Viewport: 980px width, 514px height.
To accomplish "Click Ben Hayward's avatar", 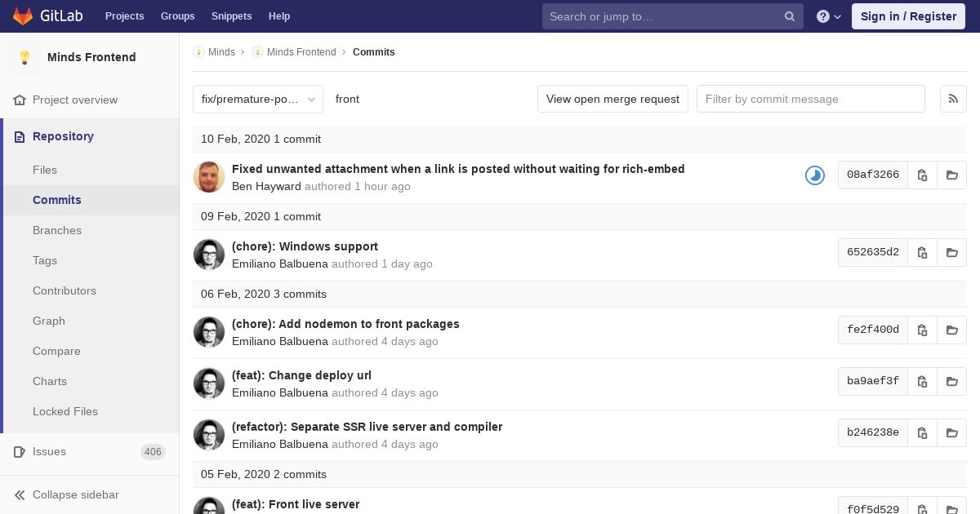I will (x=209, y=177).
